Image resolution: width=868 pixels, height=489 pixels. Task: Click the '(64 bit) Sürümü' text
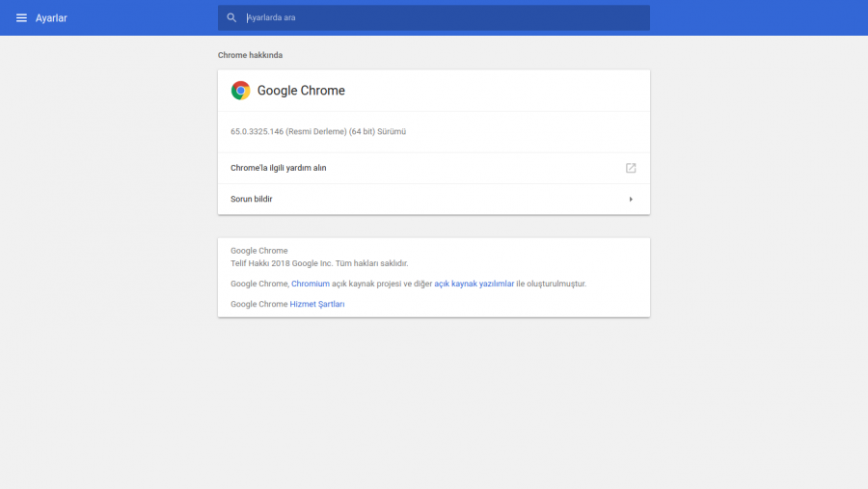pos(377,131)
